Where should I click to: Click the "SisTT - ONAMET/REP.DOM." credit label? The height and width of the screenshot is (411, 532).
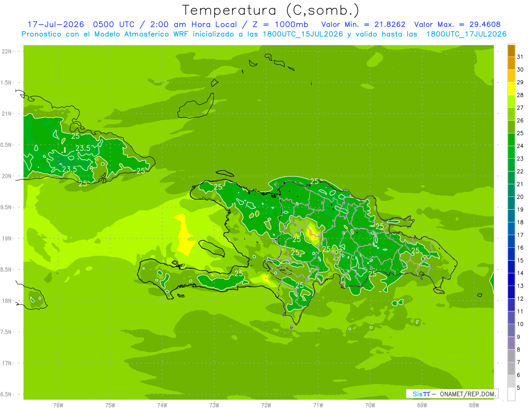[x=452, y=394]
